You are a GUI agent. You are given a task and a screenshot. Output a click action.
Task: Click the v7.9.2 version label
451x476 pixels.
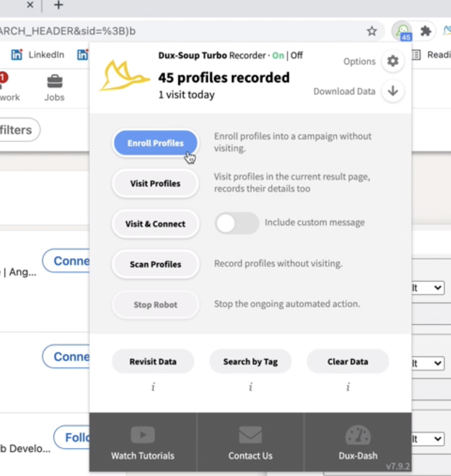tap(398, 467)
